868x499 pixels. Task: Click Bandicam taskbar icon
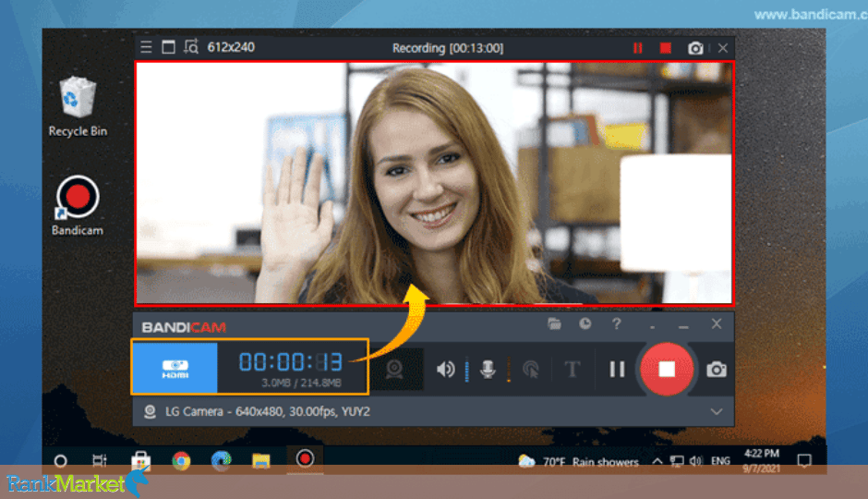coord(305,458)
